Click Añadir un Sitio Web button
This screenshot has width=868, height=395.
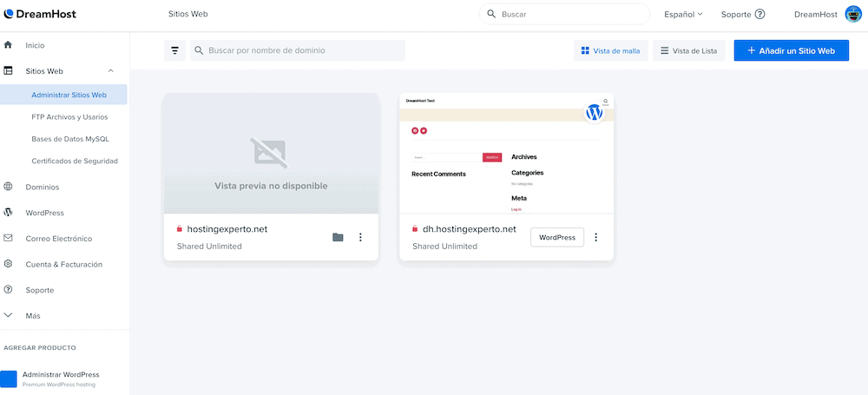[x=791, y=50]
